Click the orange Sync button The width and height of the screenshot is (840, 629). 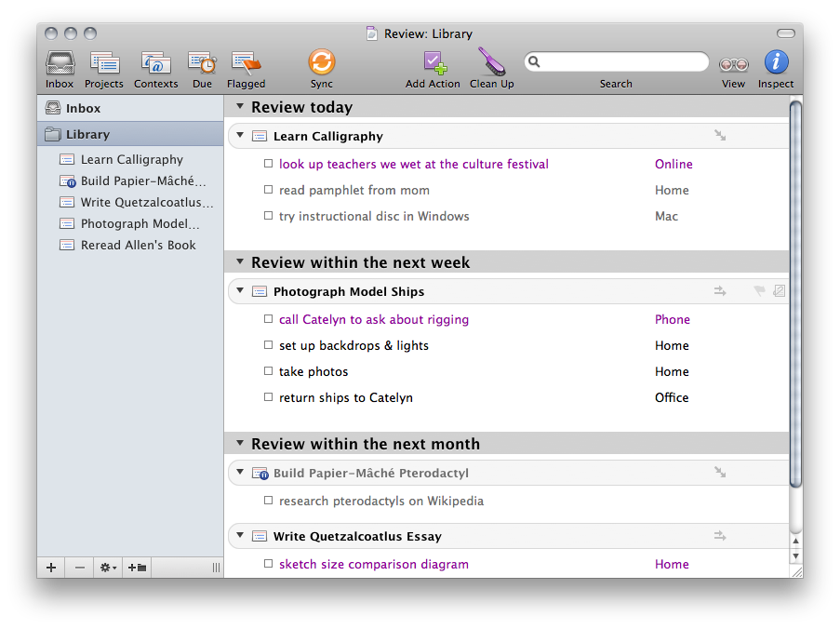tap(321, 62)
